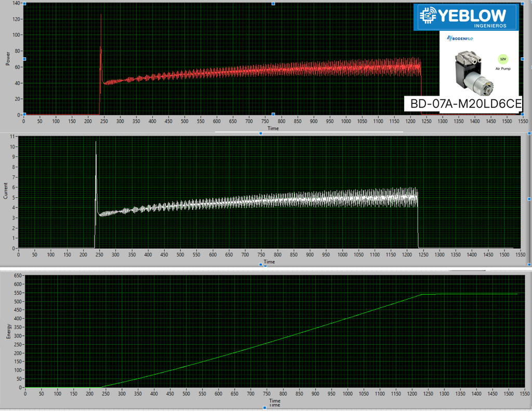Grab the bottom-center handle of Power graph
Image resolution: width=532 pixels, height=415 pixels.
(x=273, y=114)
